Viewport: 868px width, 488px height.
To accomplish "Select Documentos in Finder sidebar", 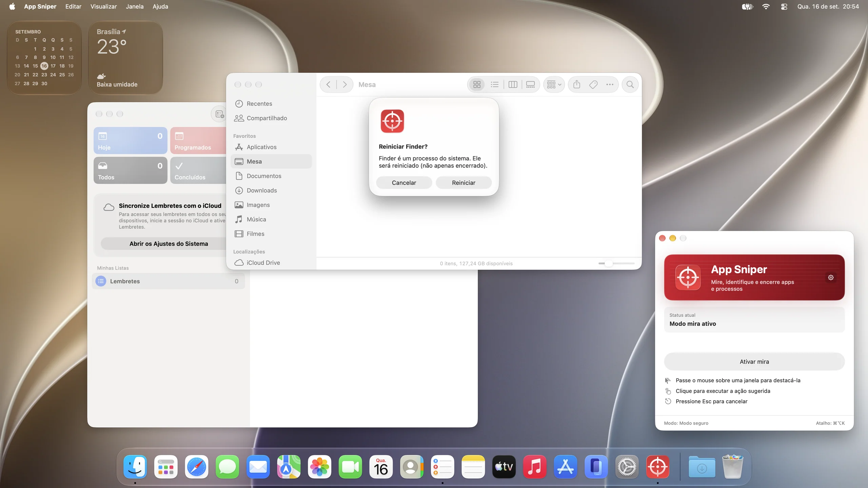I will click(x=271, y=176).
